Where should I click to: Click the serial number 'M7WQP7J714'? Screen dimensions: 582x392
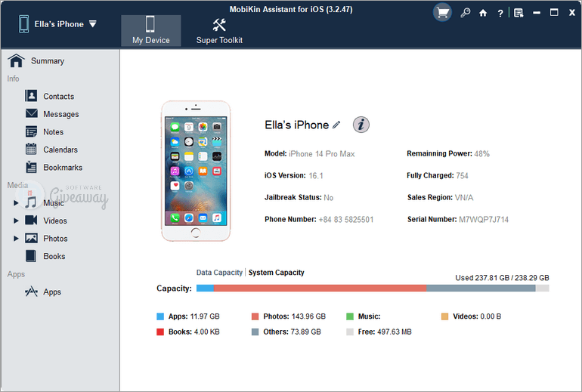tap(484, 220)
